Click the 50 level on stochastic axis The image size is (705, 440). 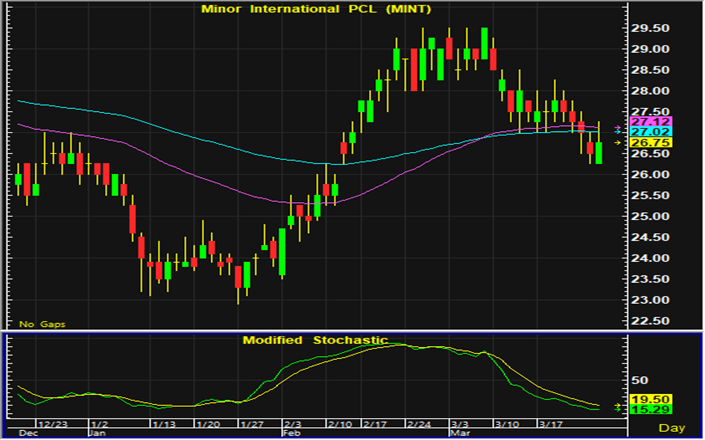coord(640,380)
